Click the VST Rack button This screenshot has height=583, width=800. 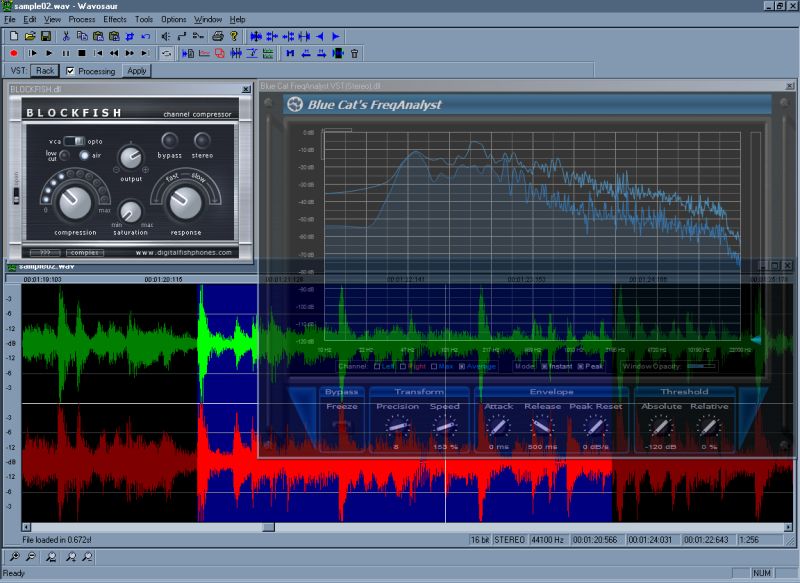[45, 71]
